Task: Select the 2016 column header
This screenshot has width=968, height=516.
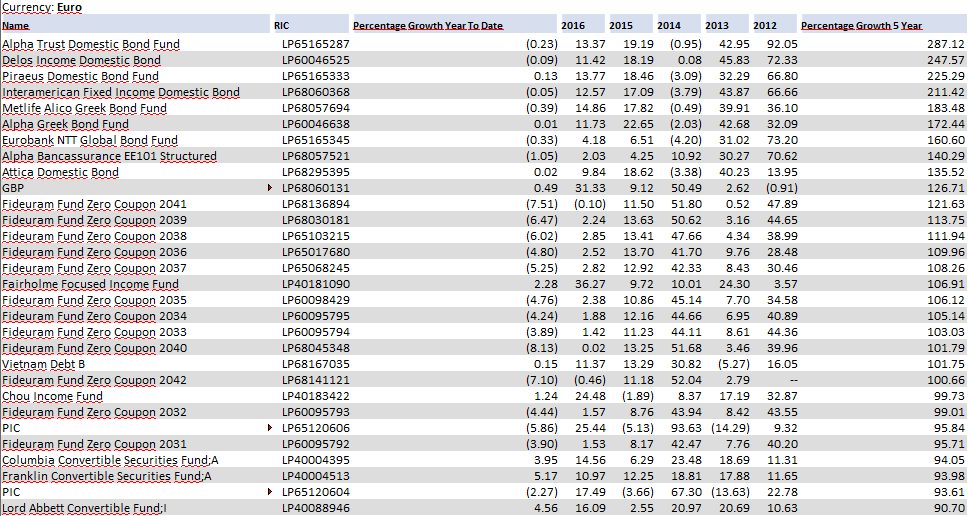Action: click(583, 26)
